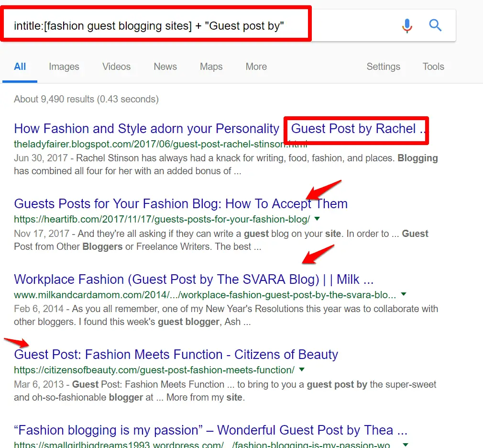Expand dropdown arrow beside citizensofbeauty.com URL
Image resolution: width=483 pixels, height=448 pixels.
tap(302, 370)
